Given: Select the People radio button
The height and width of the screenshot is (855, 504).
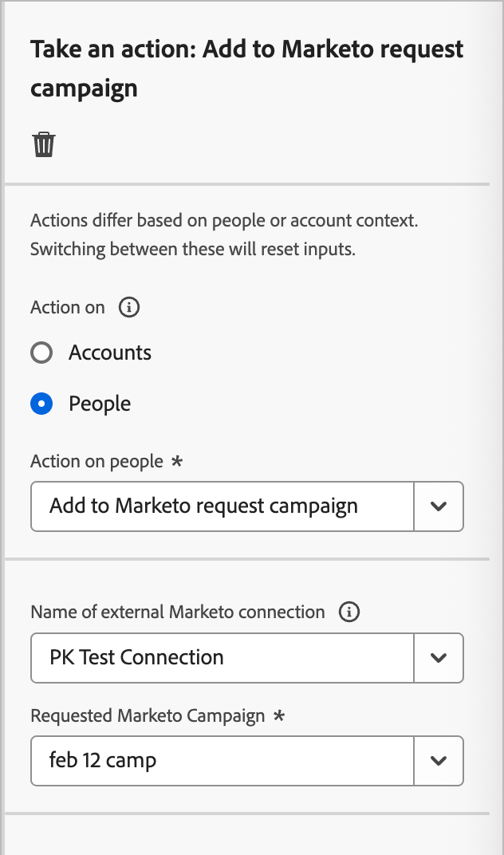Looking at the screenshot, I should 41,404.
